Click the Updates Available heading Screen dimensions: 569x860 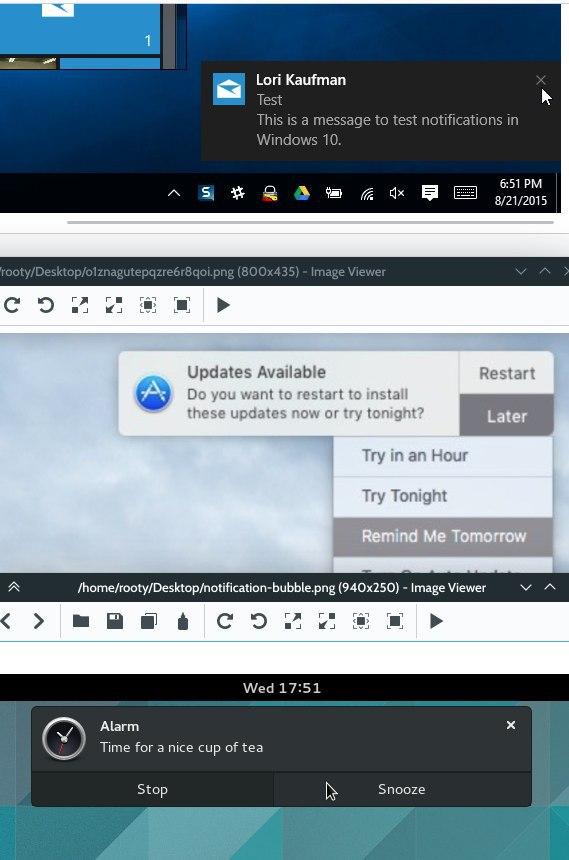pyautogui.click(x=256, y=372)
